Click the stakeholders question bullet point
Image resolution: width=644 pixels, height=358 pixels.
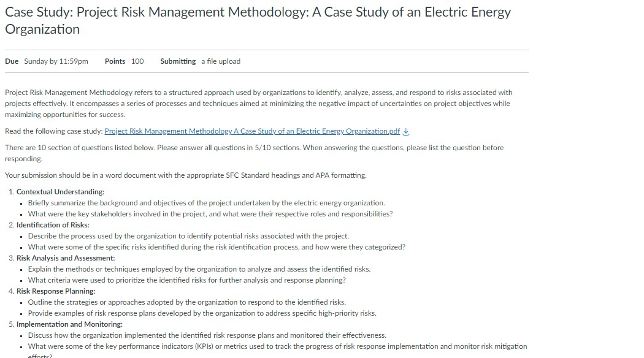point(210,213)
